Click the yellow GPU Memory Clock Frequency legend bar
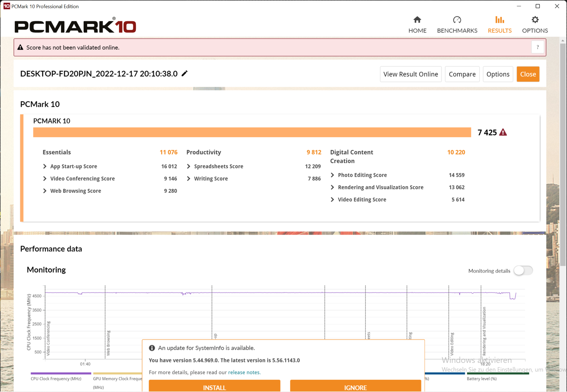 [118, 373]
